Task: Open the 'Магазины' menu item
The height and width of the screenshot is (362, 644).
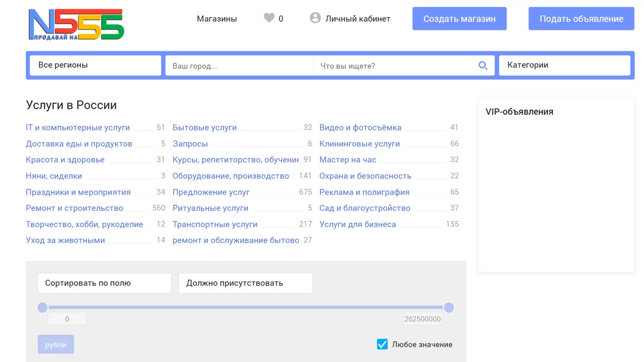Action: [216, 19]
